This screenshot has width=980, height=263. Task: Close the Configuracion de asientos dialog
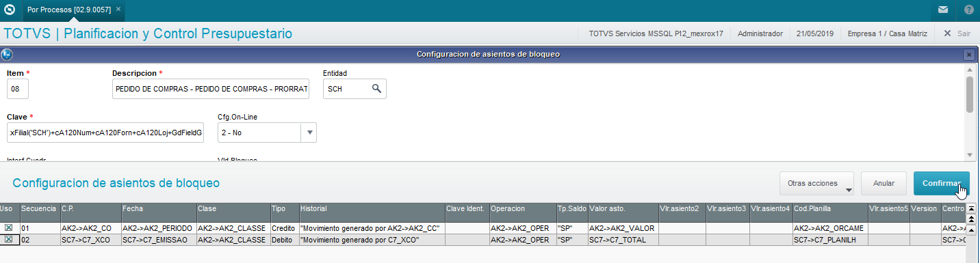[968, 55]
